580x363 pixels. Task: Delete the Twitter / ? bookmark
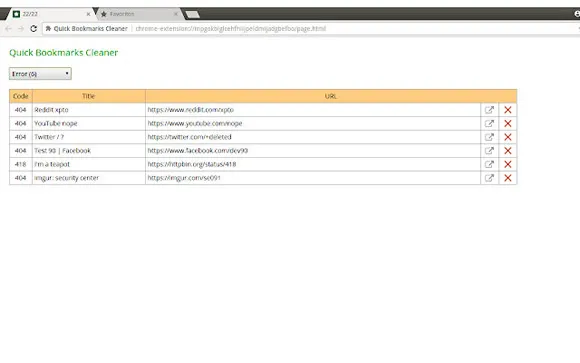(x=508, y=137)
